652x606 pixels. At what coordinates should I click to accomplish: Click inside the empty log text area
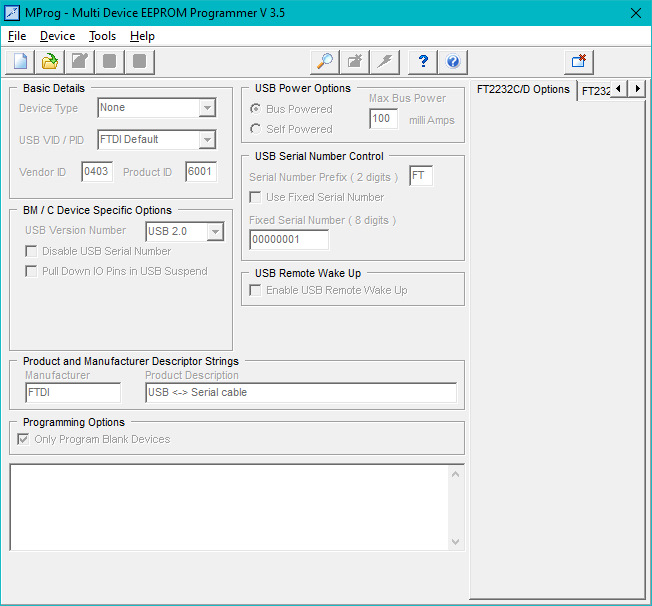tap(229, 507)
